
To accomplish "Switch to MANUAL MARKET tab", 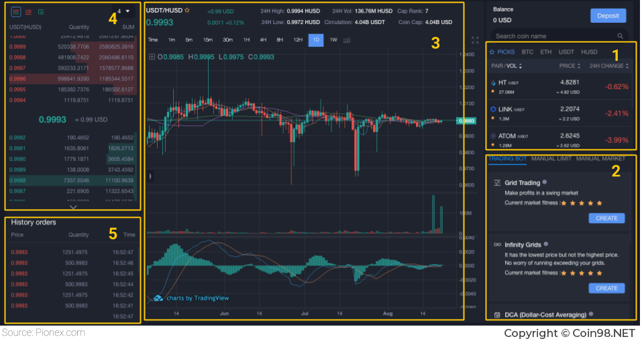I will pyautogui.click(x=600, y=159).
